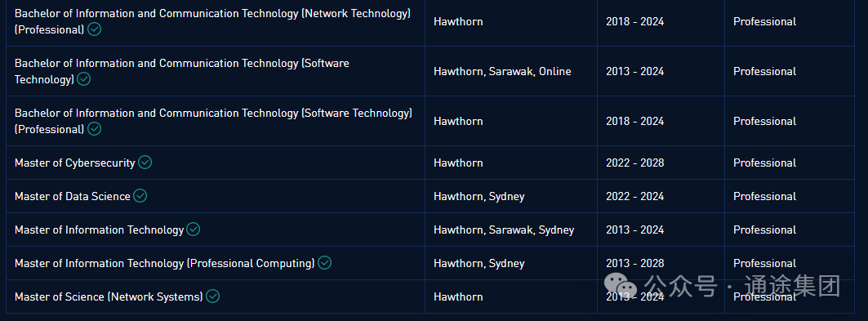Select the Bachelor ICT (Network Technology) (Professional) course name

(x=212, y=21)
